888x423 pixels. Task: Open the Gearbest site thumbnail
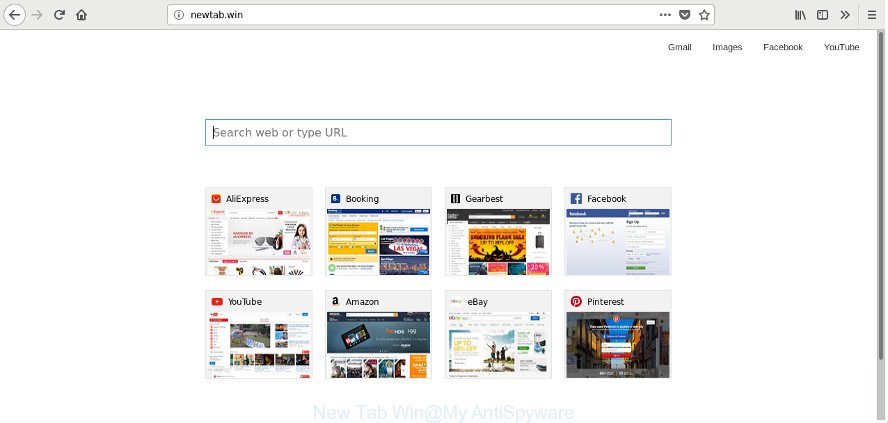498,242
